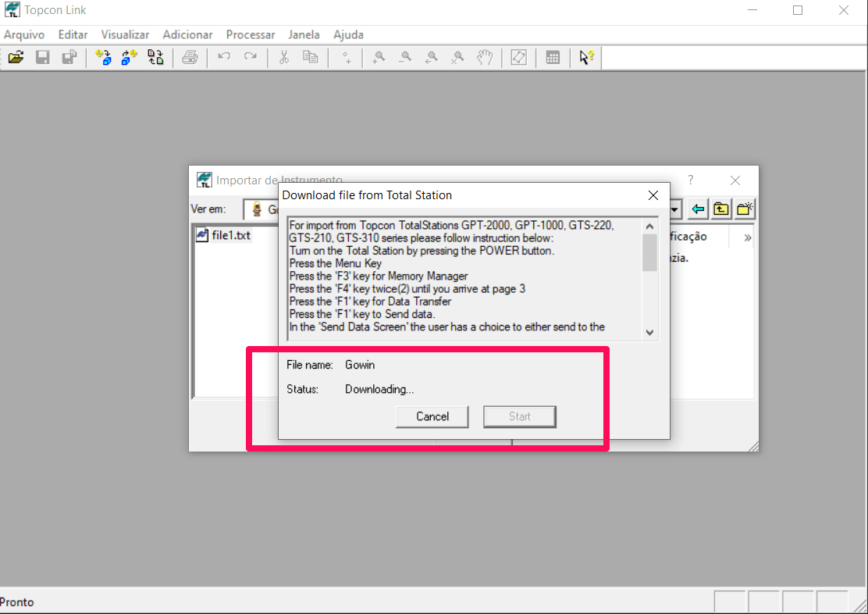Open the Arquivo menu
This screenshot has width=868, height=614.
point(23,34)
